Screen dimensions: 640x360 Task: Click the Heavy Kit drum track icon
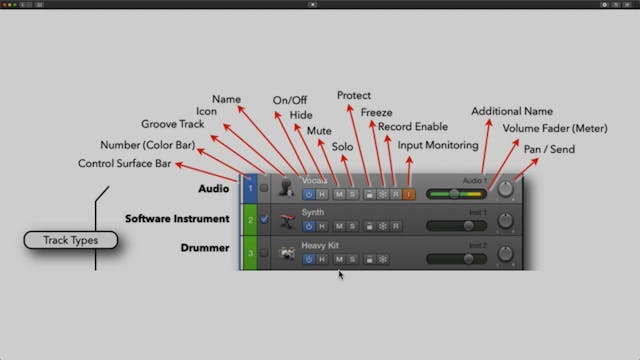tap(287, 253)
